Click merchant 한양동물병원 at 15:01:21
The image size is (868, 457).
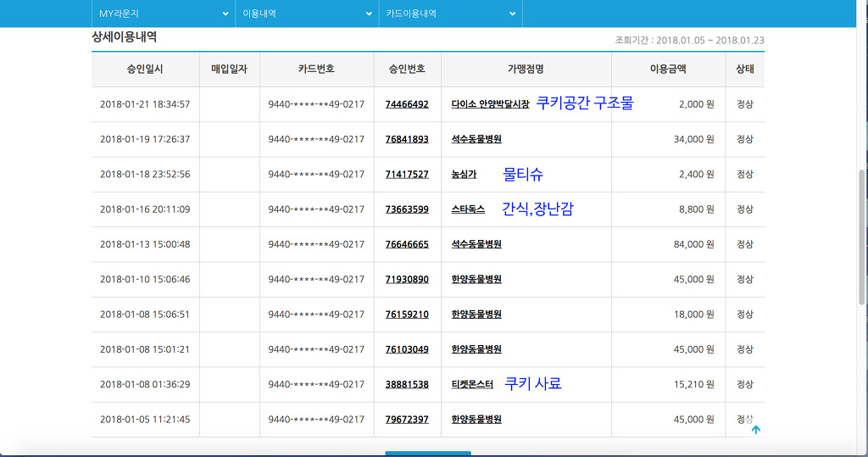(476, 349)
